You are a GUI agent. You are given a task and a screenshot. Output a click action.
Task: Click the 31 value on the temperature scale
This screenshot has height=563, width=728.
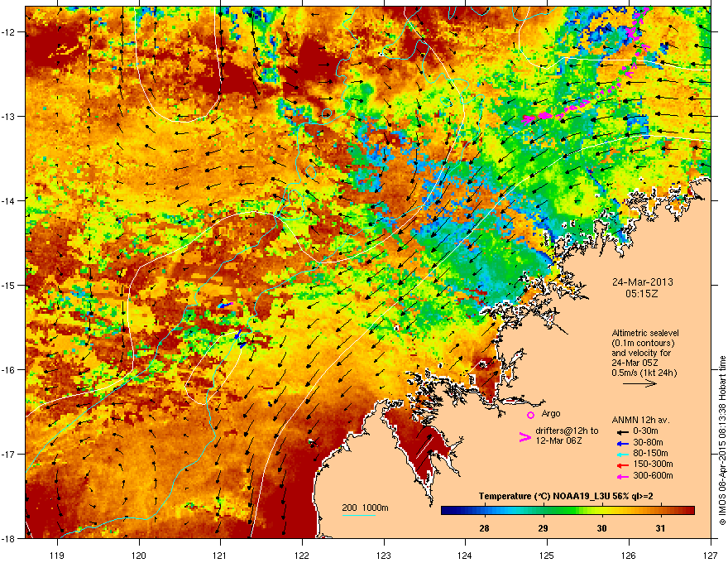coord(660,528)
